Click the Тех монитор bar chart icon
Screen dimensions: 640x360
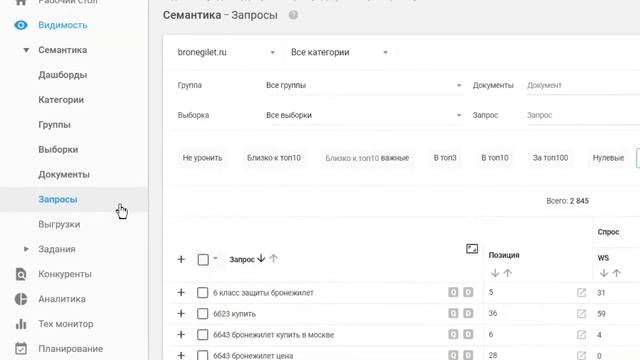click(21, 324)
